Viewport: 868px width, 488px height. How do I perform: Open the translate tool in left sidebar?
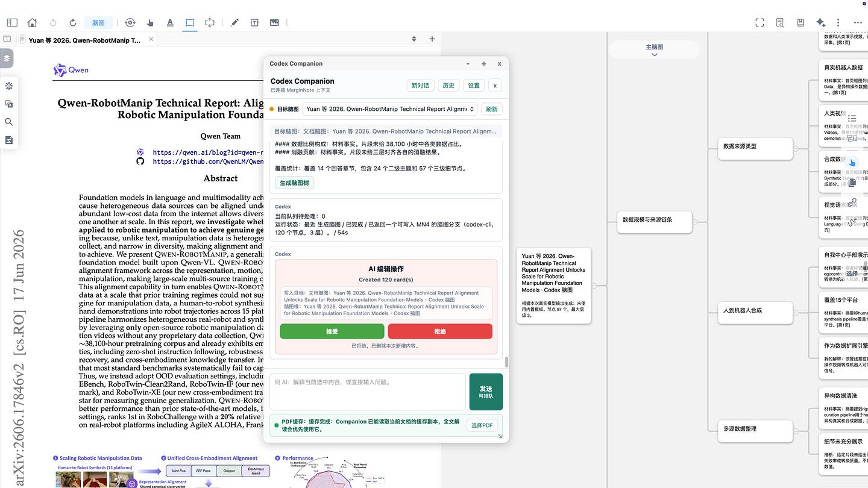9,104
